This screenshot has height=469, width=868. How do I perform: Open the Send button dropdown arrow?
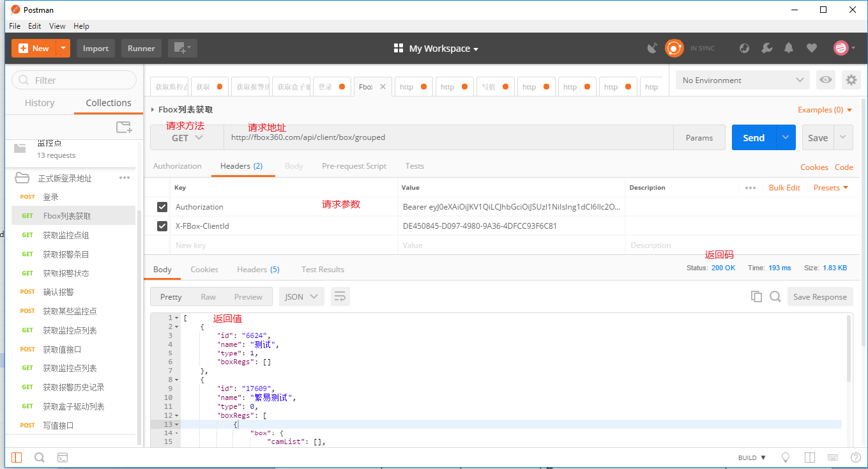[x=786, y=137]
